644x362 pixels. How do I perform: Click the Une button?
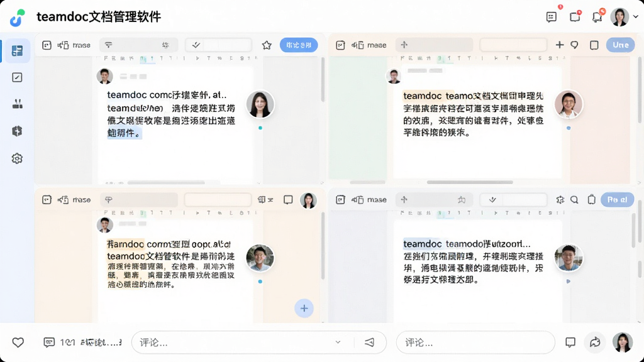620,45
